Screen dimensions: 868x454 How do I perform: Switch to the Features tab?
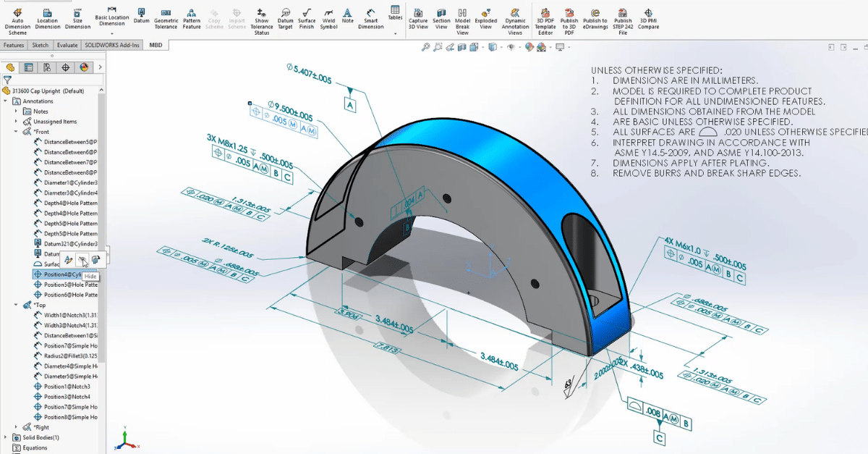point(14,44)
